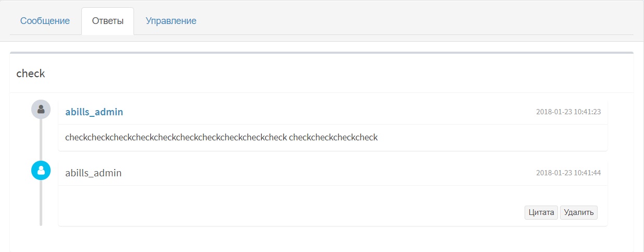This screenshot has height=252, width=644.
Task: Click the timeline line below the blue avatar
Action: [41, 203]
